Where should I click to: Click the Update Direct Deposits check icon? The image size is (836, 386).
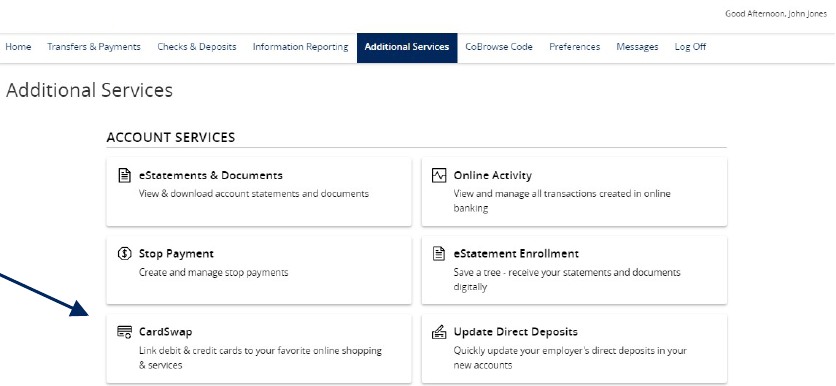[x=439, y=332]
